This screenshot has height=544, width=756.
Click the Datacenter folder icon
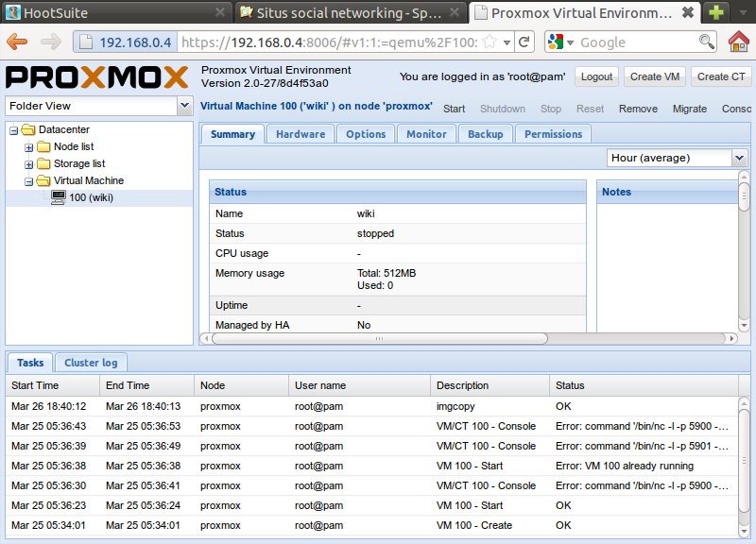point(28,129)
